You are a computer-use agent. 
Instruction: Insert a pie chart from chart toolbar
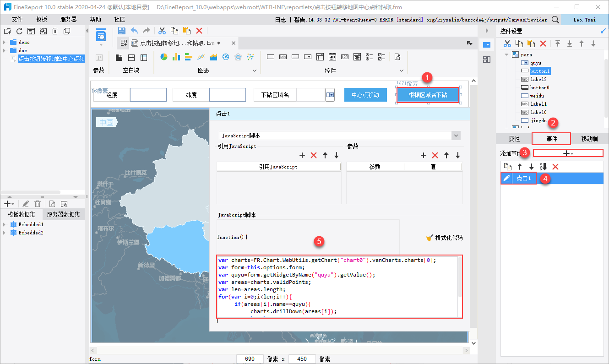pos(163,57)
